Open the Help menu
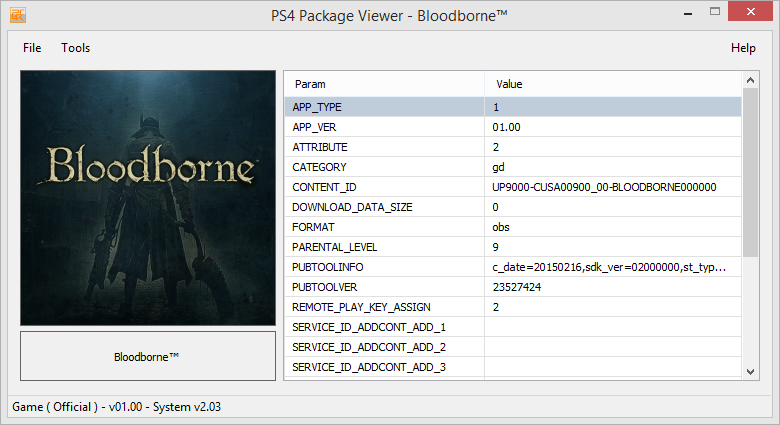The height and width of the screenshot is (425, 780). [743, 48]
